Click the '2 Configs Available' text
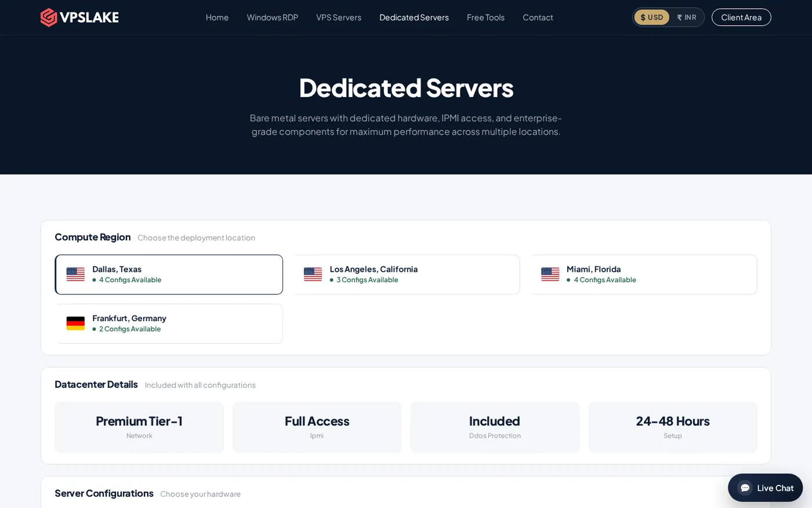The height and width of the screenshot is (508, 812). pos(130,329)
